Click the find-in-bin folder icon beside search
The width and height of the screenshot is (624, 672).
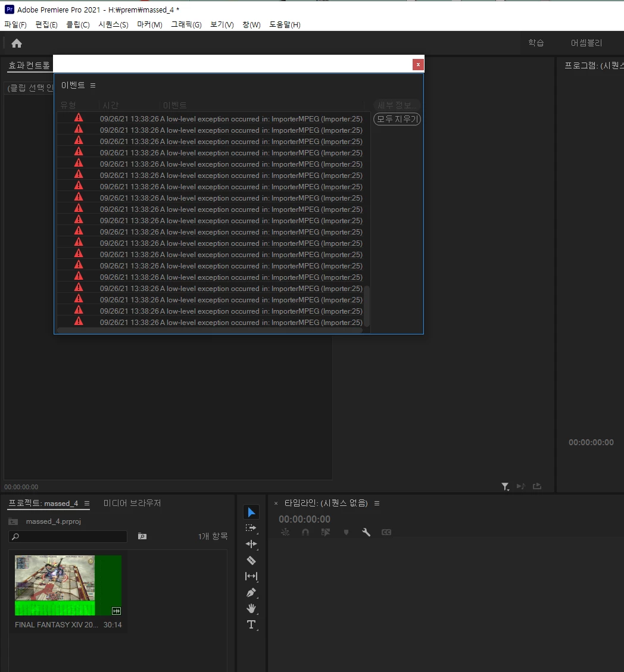click(142, 536)
